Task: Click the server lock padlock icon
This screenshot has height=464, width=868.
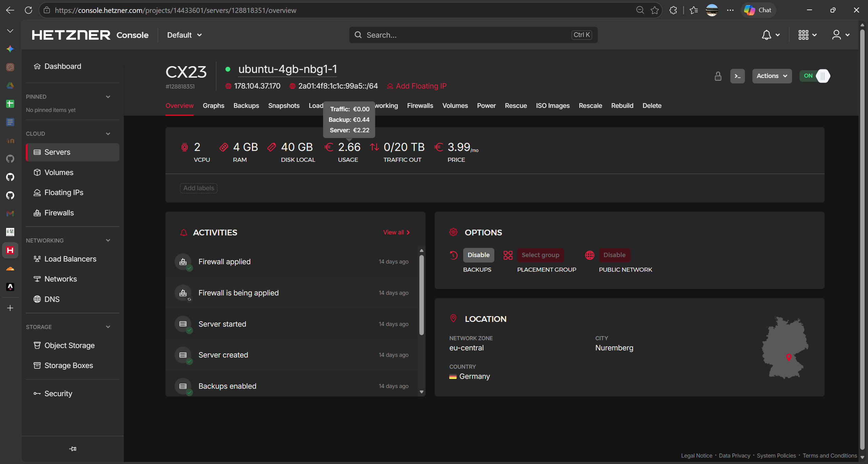Action: click(x=718, y=76)
